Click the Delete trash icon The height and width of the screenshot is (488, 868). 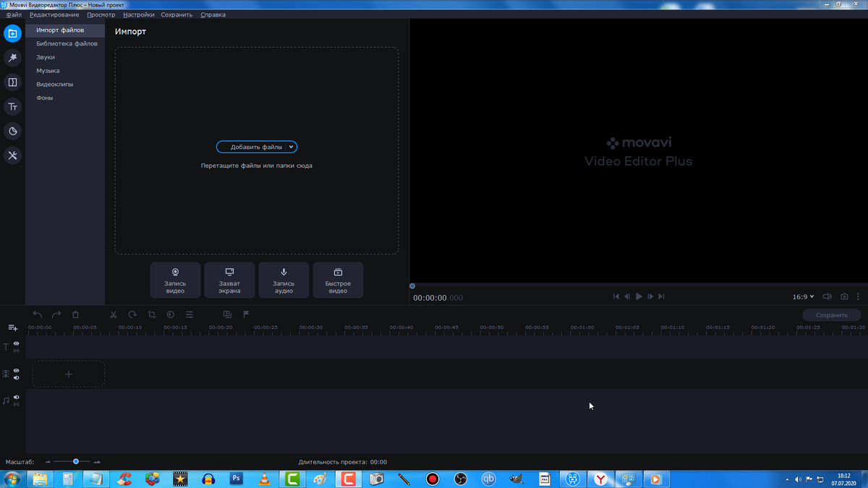(x=75, y=314)
